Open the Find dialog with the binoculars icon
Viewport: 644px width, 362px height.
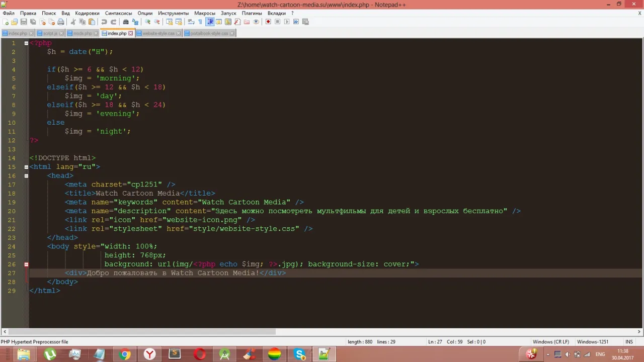[126, 22]
